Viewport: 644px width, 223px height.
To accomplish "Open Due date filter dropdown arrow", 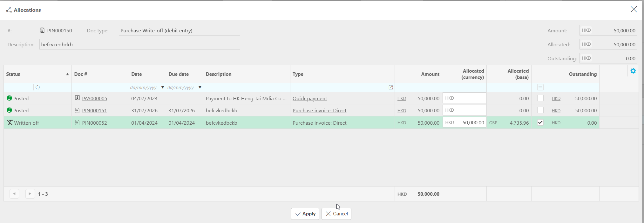I will click(200, 87).
